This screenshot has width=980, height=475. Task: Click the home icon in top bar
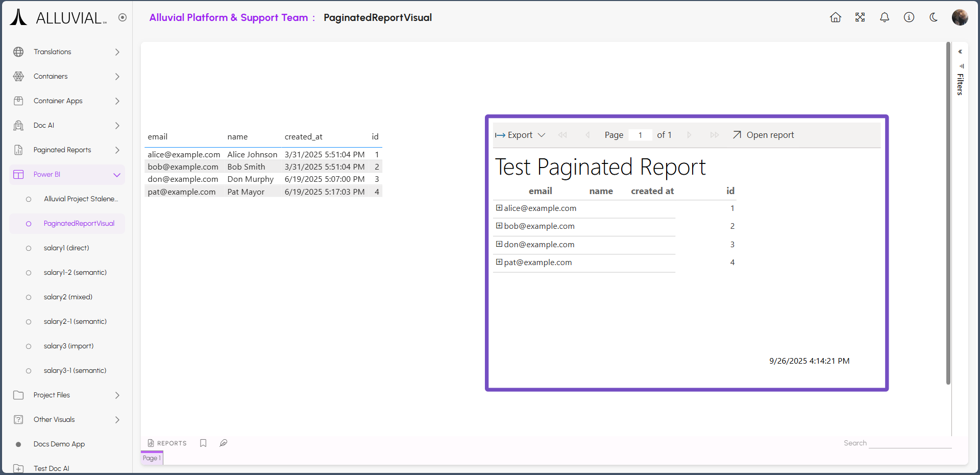point(836,17)
